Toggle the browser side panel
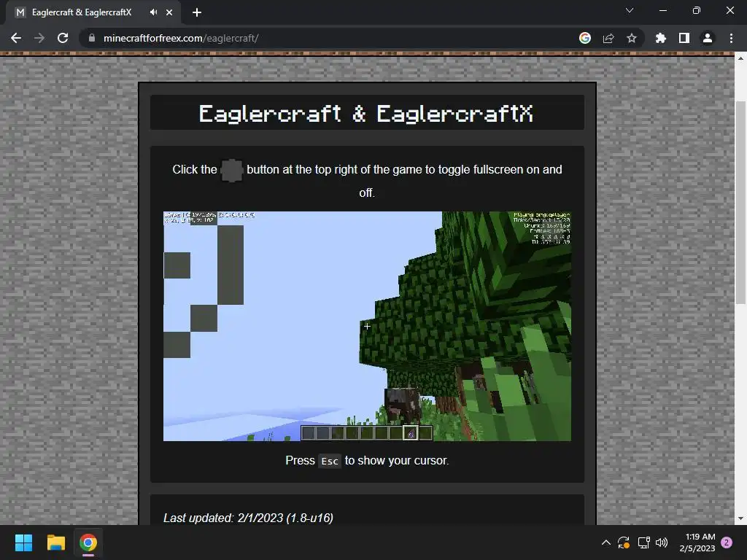This screenshot has height=560, width=747. (684, 38)
